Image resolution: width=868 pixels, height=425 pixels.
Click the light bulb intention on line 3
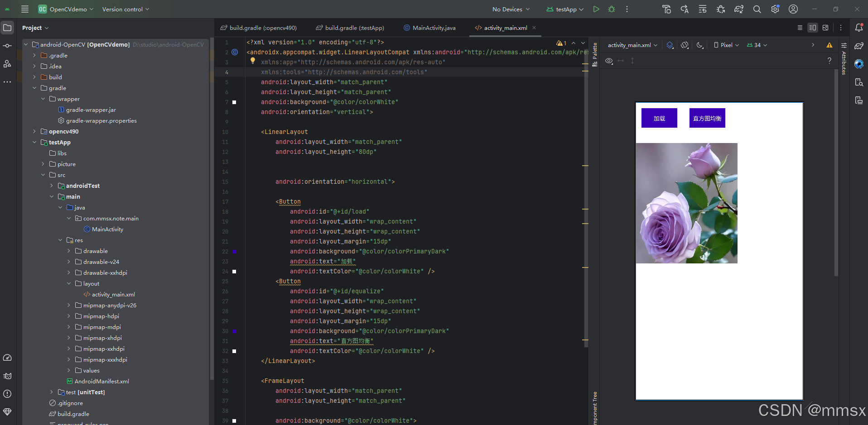[253, 61]
